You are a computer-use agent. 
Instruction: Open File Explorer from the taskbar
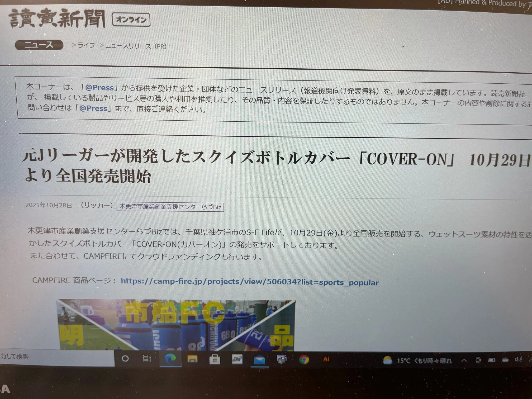[192, 359]
